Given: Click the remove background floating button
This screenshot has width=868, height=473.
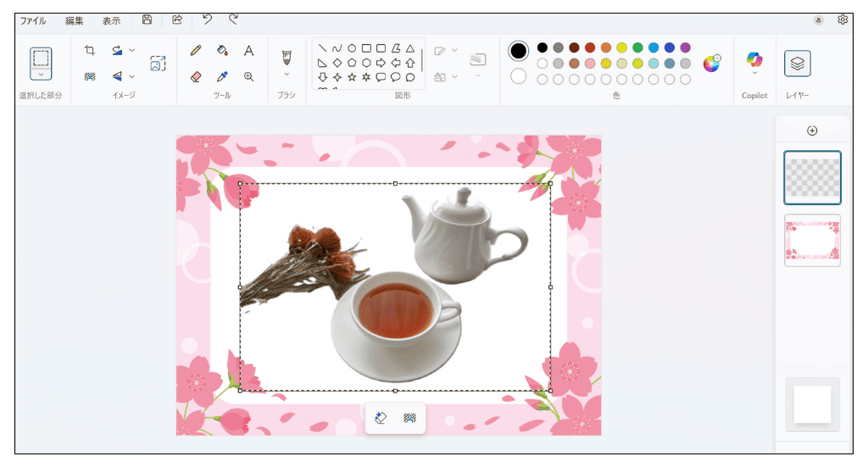Looking at the screenshot, I should tap(409, 418).
